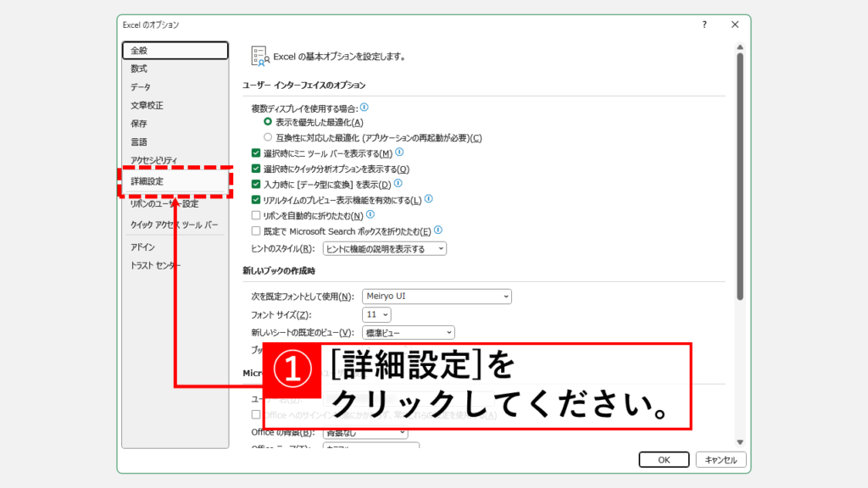This screenshot has height=488, width=868.
Task: Select 表示を優先した最適化 radio button
Action: pos(268,122)
